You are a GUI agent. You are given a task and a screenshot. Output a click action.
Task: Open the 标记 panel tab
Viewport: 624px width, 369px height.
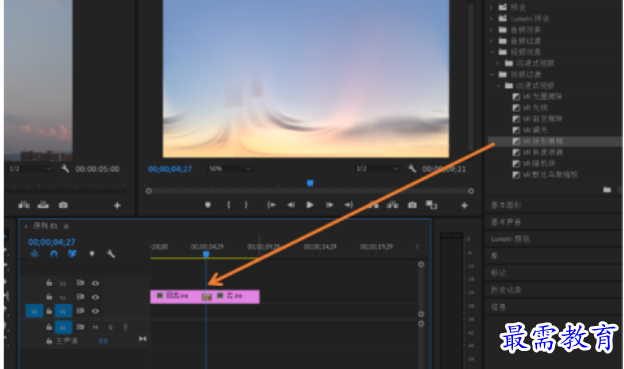(x=498, y=273)
